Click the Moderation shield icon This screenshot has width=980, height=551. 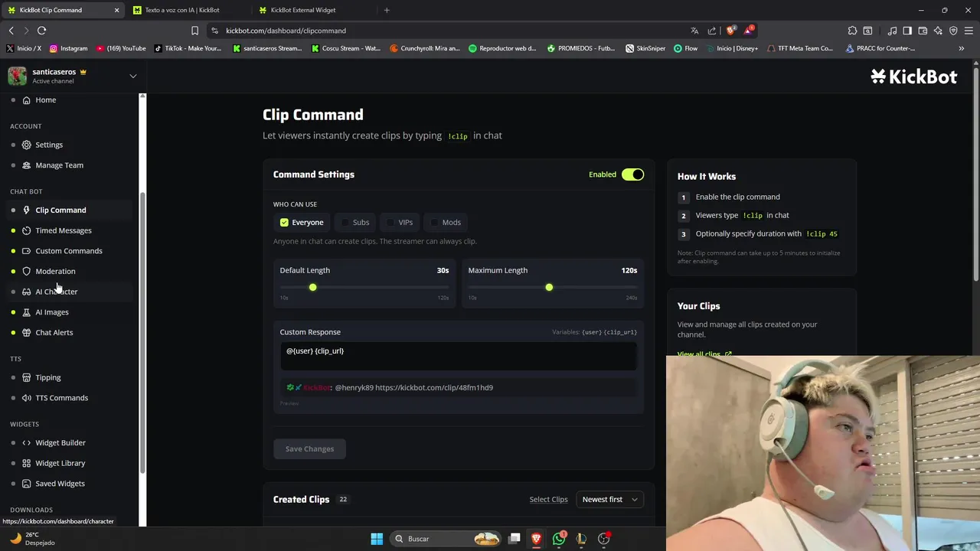(x=27, y=271)
